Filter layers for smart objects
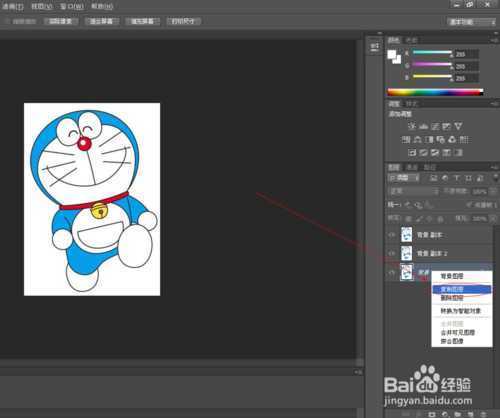 click(x=480, y=178)
